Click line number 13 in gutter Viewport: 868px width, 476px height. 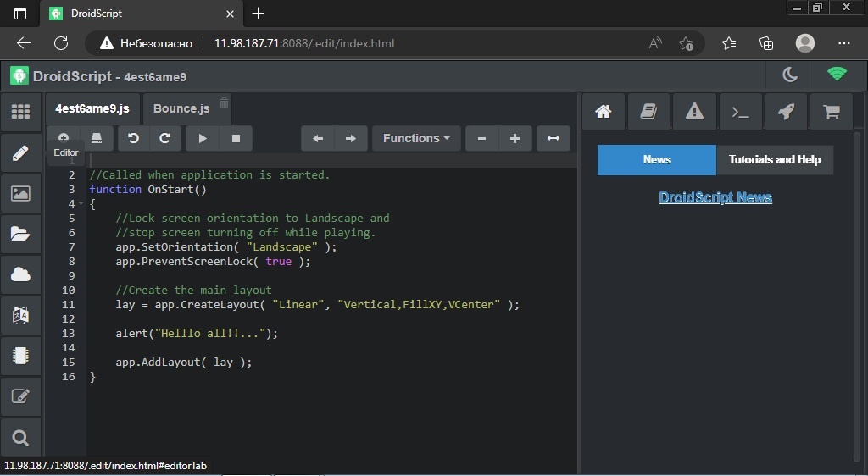click(68, 334)
